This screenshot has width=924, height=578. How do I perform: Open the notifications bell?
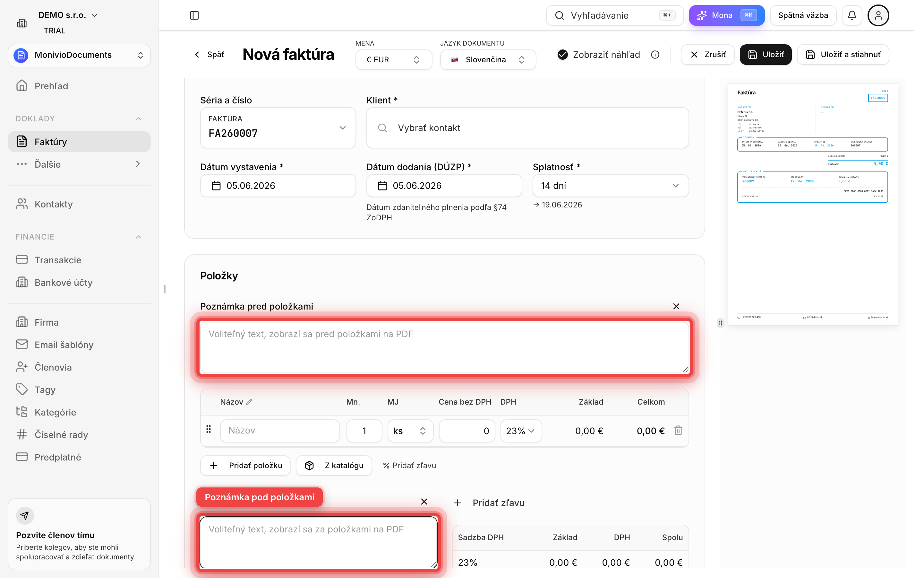pos(852,15)
